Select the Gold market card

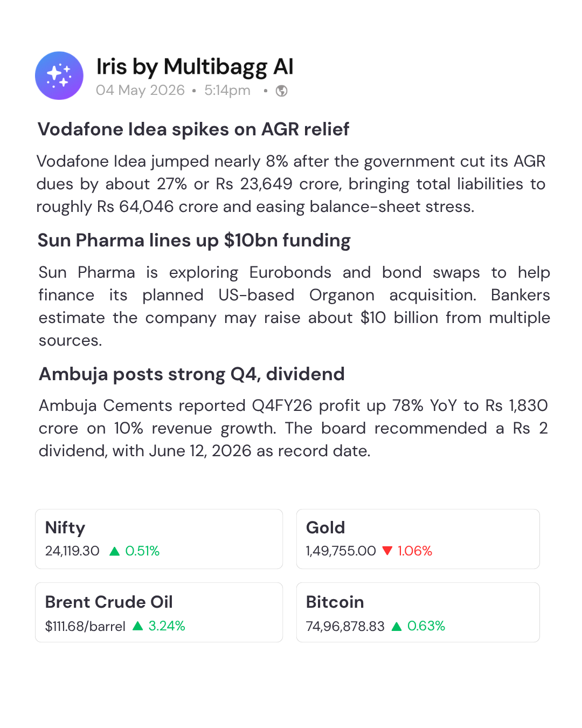point(418,539)
